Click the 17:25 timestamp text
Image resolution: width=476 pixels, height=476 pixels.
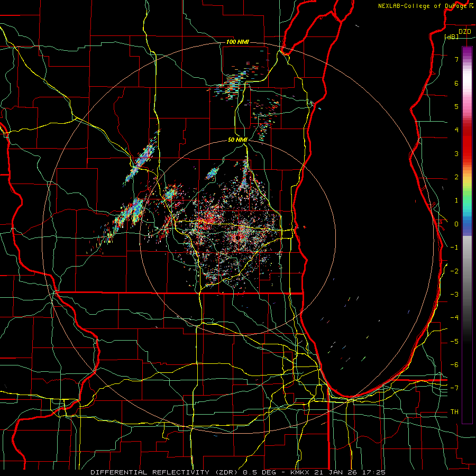[373, 472]
